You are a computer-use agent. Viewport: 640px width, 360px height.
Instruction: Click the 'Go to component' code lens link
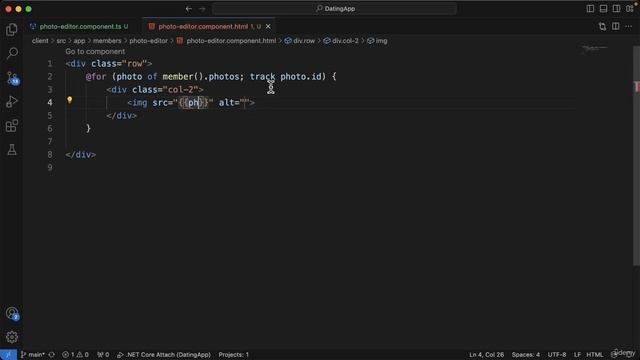tap(95, 51)
